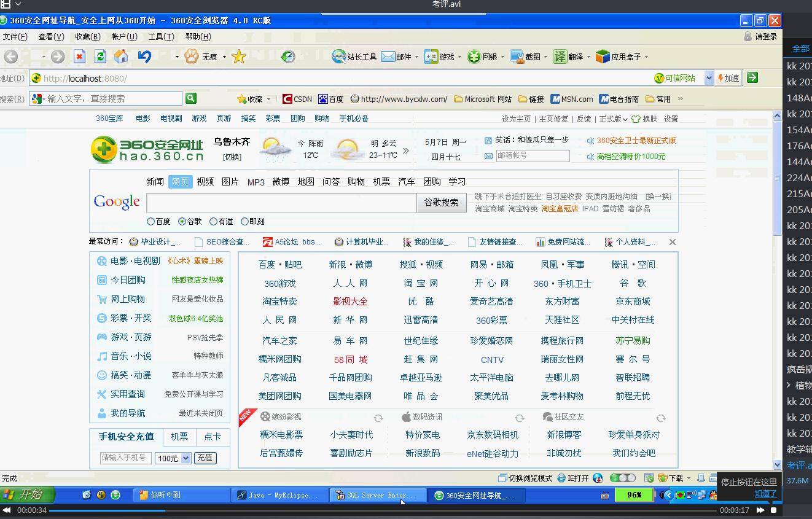Click the 翻译 translate icon
This screenshot has height=519, width=812.
pos(560,57)
